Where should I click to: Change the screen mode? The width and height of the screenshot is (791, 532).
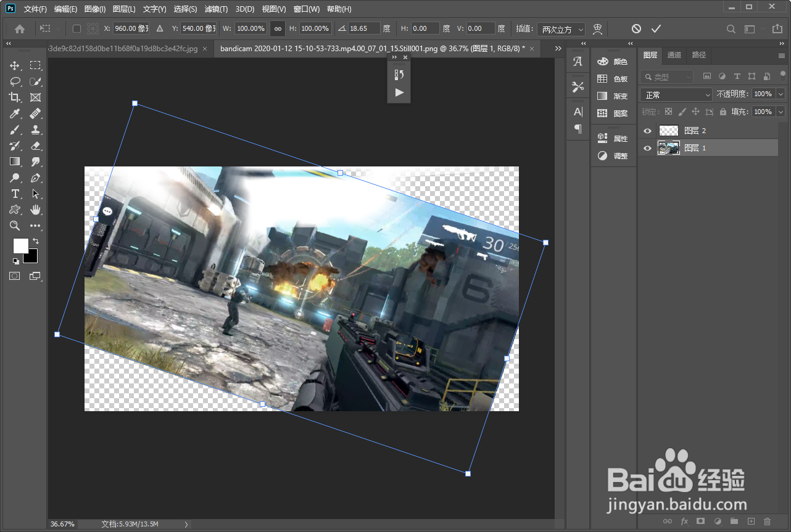[36, 276]
